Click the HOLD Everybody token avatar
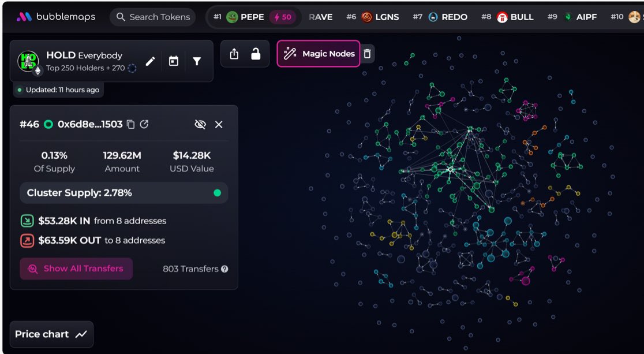 (x=28, y=61)
